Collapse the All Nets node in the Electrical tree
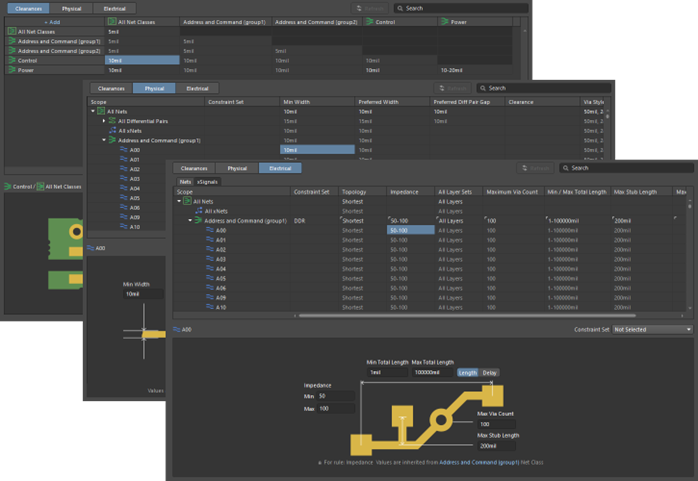The image size is (698, 481). tap(179, 201)
